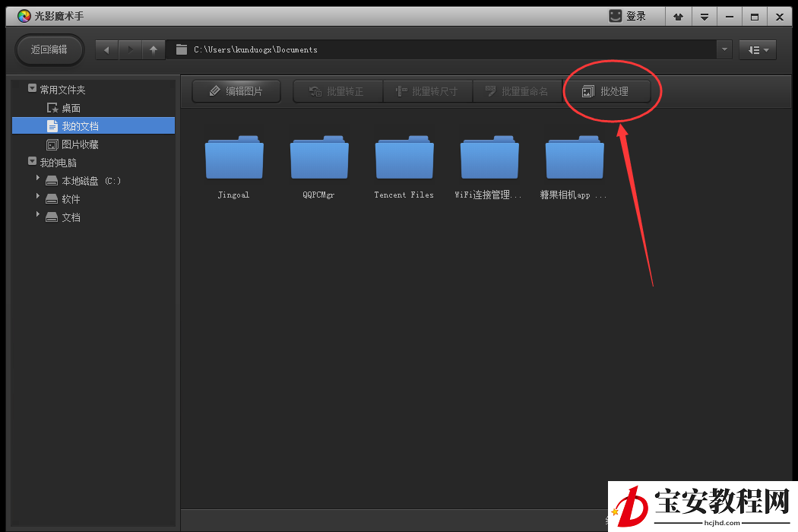Select 桌面 in the sidebar
Screen dimensions: 798x532
(93, 108)
